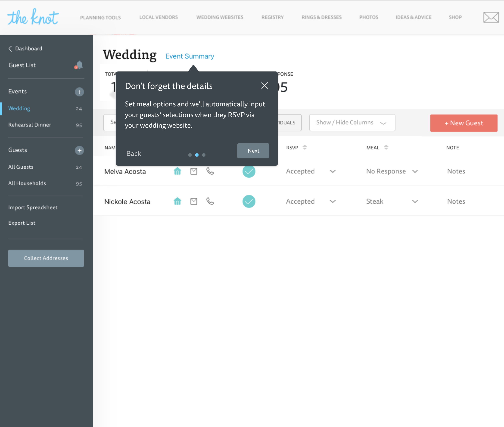
Task: Add new event with Events plus icon
Action: [79, 92]
